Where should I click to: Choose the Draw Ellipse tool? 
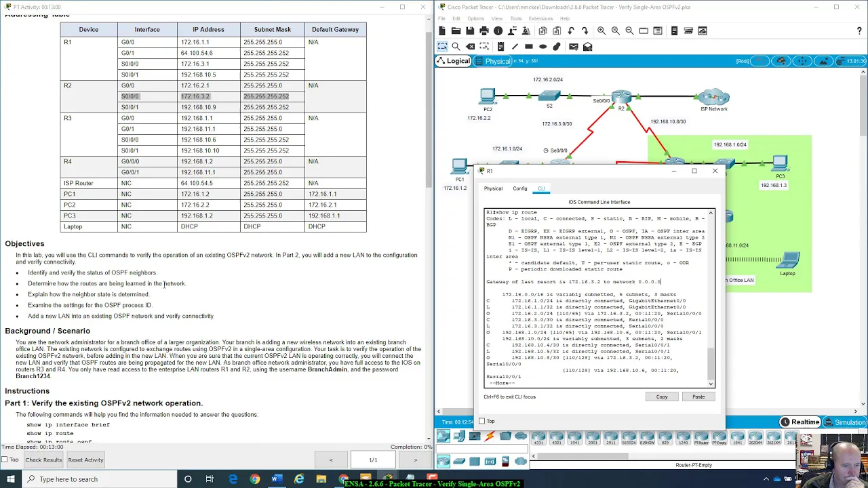543,47
